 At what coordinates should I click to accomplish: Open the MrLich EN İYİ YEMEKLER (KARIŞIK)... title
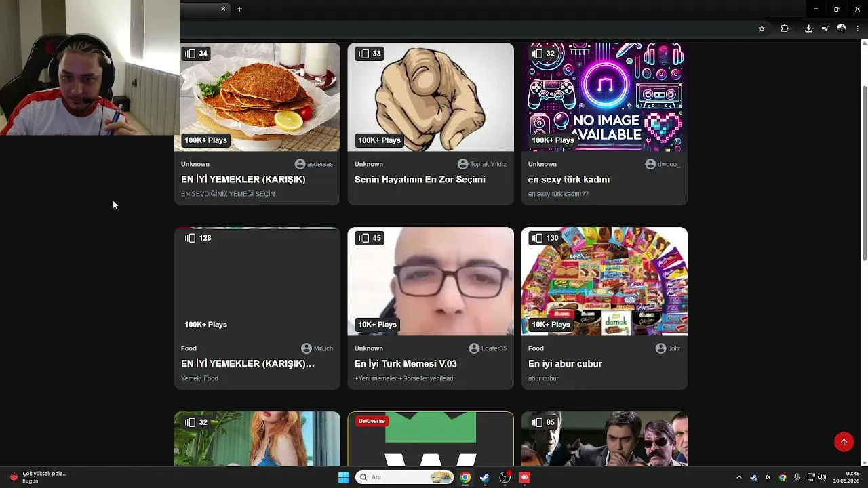[248, 364]
